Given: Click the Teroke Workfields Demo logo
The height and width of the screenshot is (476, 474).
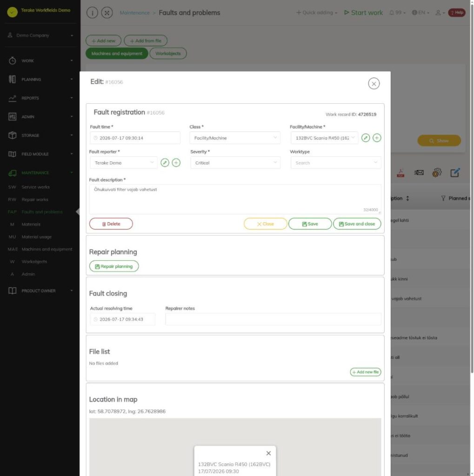Looking at the screenshot, I should 13,12.
